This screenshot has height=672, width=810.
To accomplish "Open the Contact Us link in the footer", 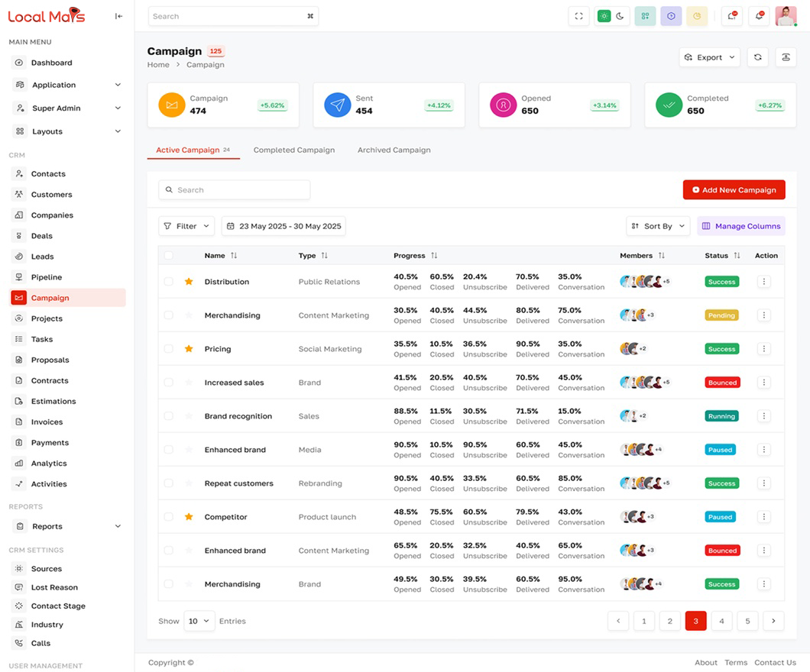I will click(775, 662).
